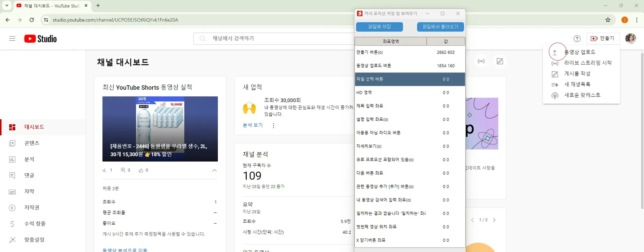
Task: Click the 만들기 create button
Action: (x=602, y=39)
